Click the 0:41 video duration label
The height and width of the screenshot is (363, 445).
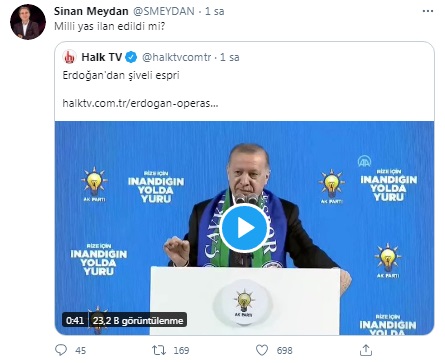[75, 320]
